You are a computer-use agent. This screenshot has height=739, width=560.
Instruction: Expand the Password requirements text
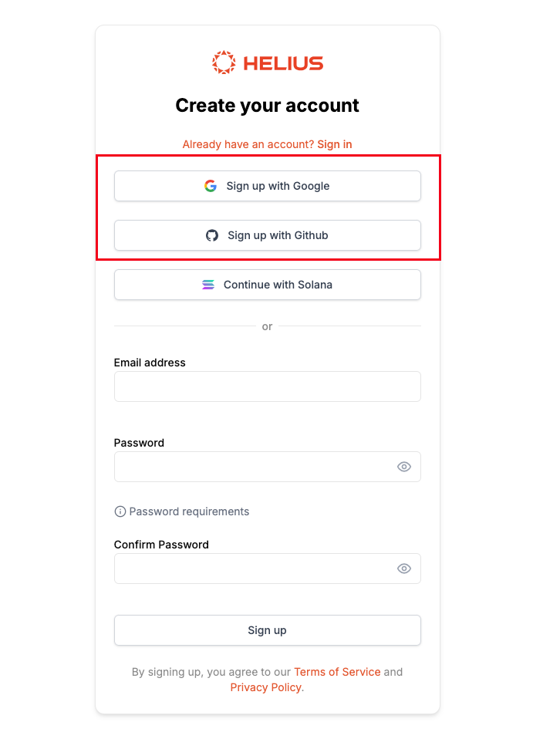click(189, 511)
